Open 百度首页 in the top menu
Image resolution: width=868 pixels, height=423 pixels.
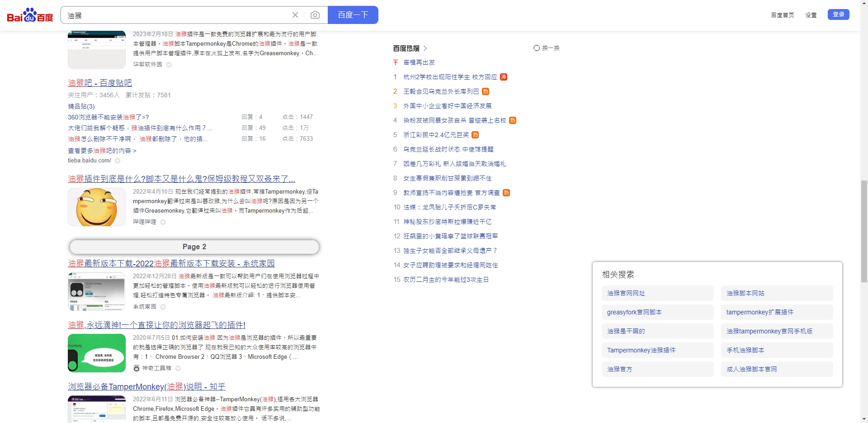782,15
